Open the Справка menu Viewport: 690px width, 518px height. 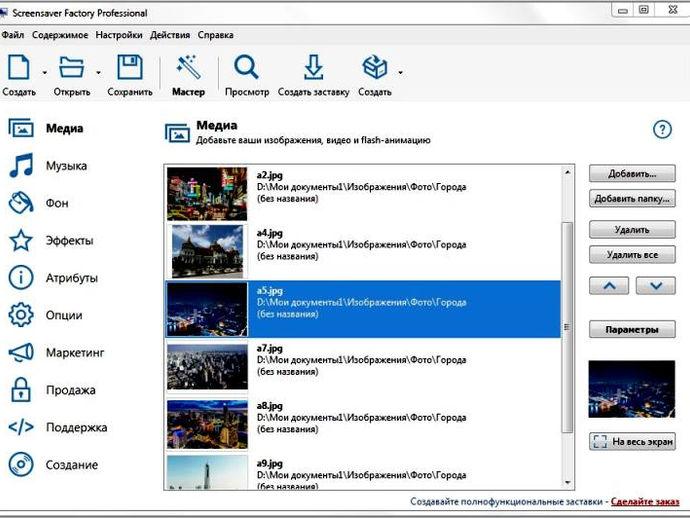click(x=215, y=35)
